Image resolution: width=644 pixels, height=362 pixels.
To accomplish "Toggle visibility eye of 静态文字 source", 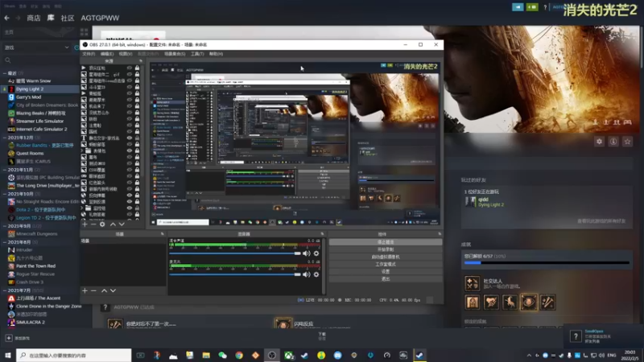I will (130, 138).
